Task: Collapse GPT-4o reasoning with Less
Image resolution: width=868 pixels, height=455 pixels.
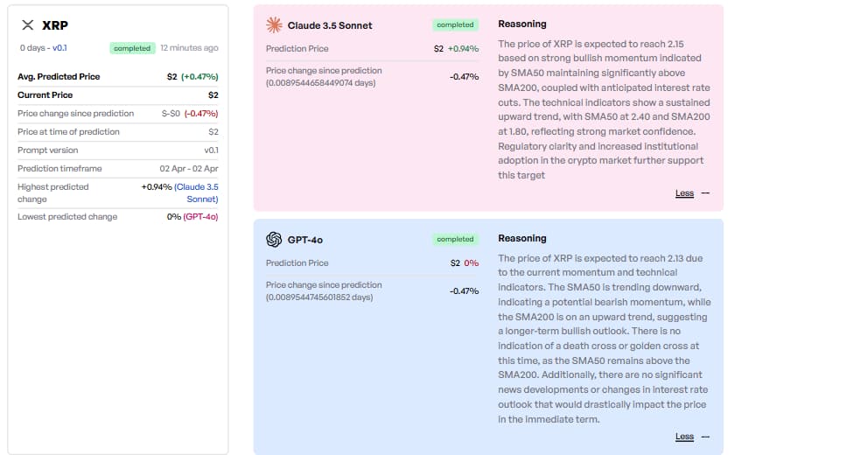Action: pyautogui.click(x=684, y=437)
